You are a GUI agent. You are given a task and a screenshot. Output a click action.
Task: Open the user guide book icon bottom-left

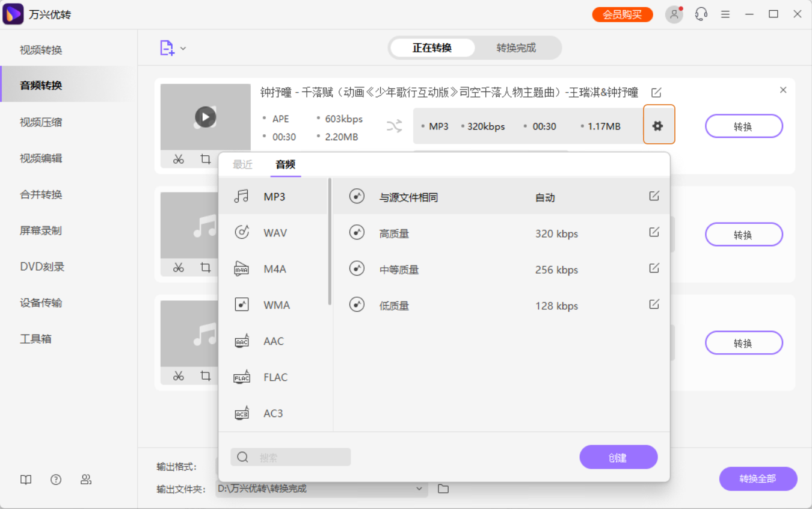click(25, 480)
